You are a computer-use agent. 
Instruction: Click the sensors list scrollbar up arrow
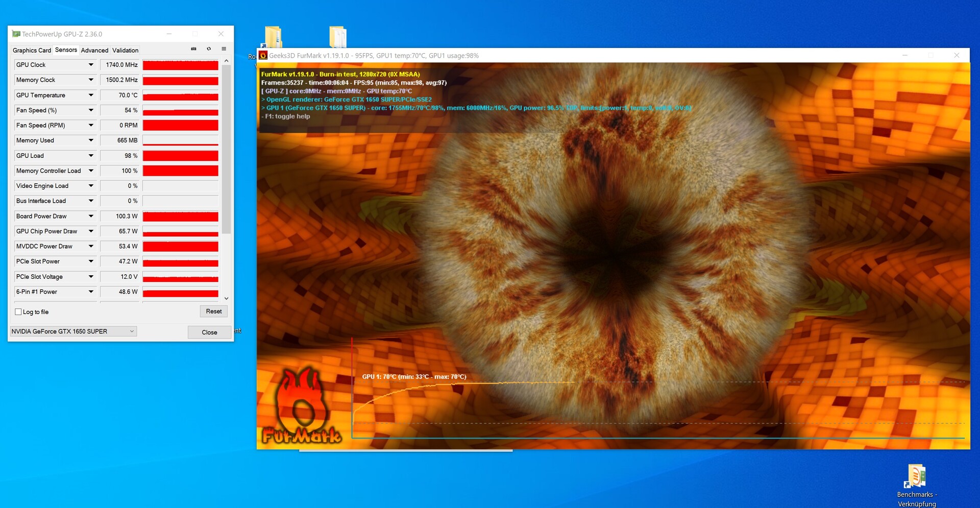point(227,61)
